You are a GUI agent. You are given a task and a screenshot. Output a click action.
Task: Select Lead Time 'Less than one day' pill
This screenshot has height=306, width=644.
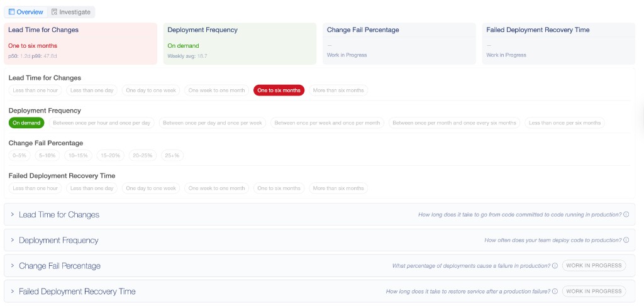(x=92, y=90)
